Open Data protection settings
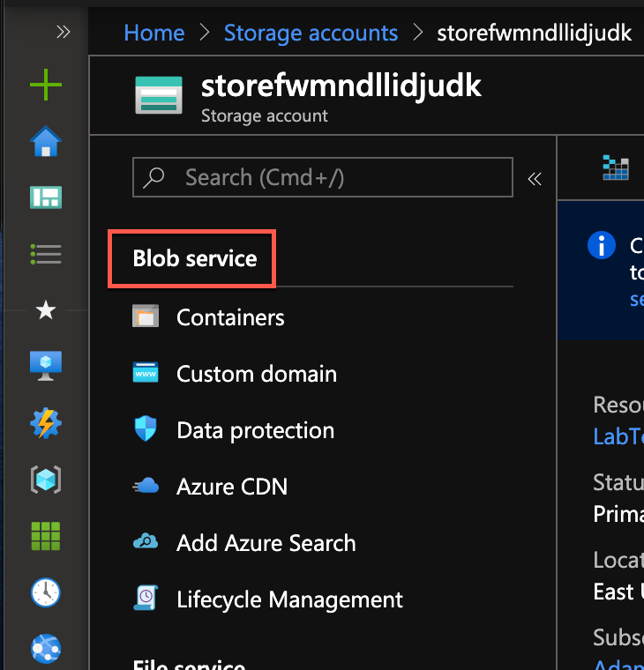 pyautogui.click(x=255, y=430)
